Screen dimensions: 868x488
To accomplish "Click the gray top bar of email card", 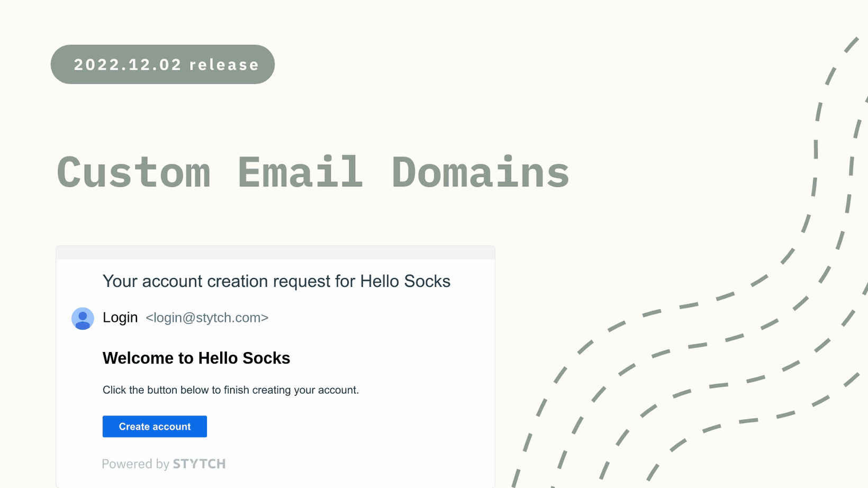I will point(275,252).
